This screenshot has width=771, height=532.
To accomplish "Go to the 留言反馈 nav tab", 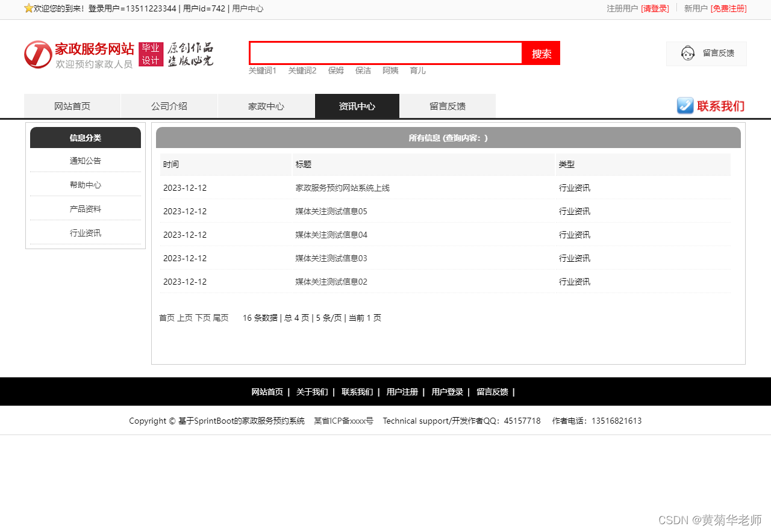I will pos(448,106).
